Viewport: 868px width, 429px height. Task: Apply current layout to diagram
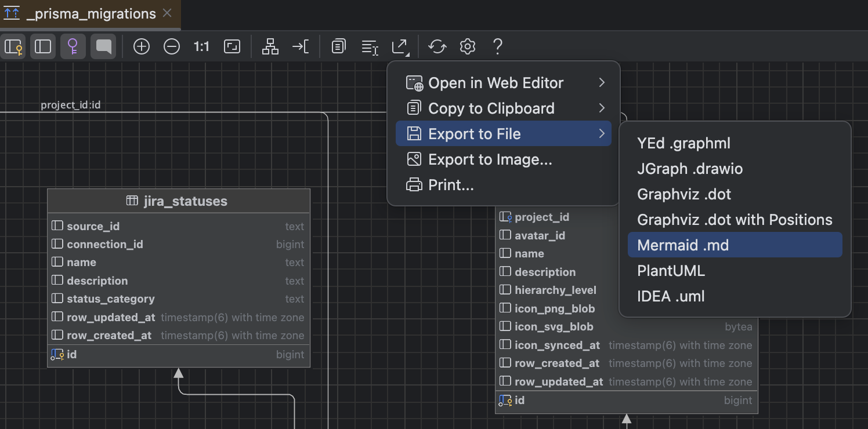(270, 46)
